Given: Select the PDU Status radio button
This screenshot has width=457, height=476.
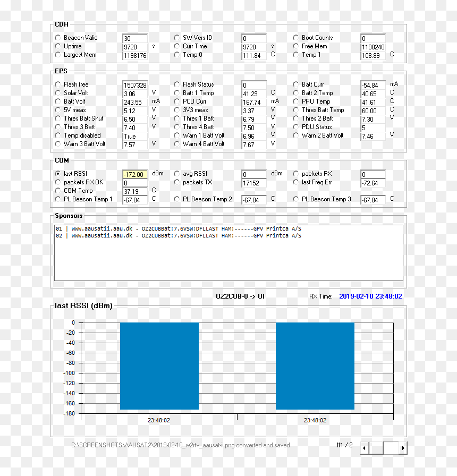Looking at the screenshot, I should click(296, 127).
